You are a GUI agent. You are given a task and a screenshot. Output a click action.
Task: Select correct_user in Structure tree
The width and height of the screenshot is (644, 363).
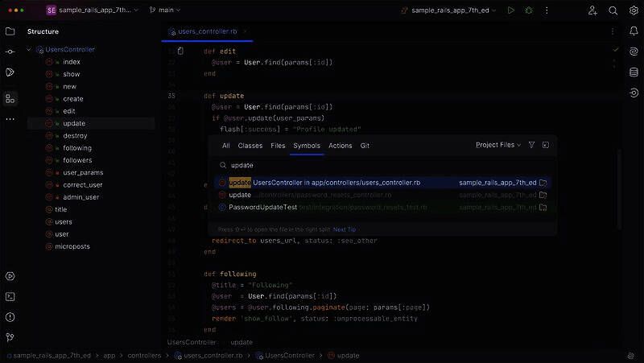pos(83,185)
